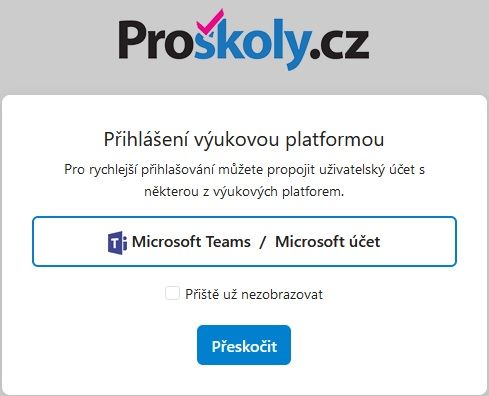The width and height of the screenshot is (489, 396).
Task: Click the purple Microsoft Teams icon
Action: [117, 242]
